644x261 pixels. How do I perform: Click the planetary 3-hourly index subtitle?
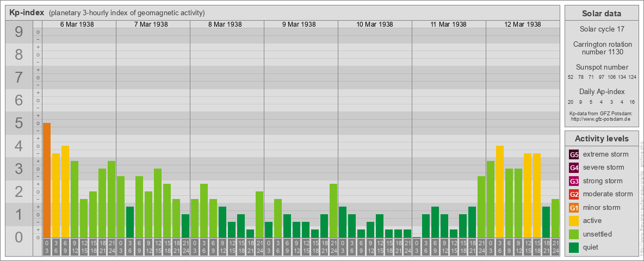point(127,13)
